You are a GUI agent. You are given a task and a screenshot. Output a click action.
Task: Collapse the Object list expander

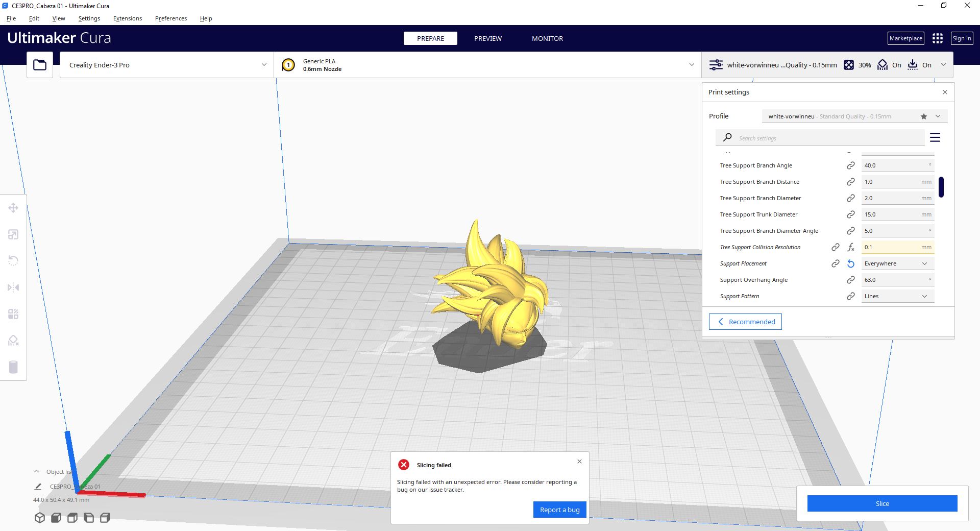click(36, 471)
